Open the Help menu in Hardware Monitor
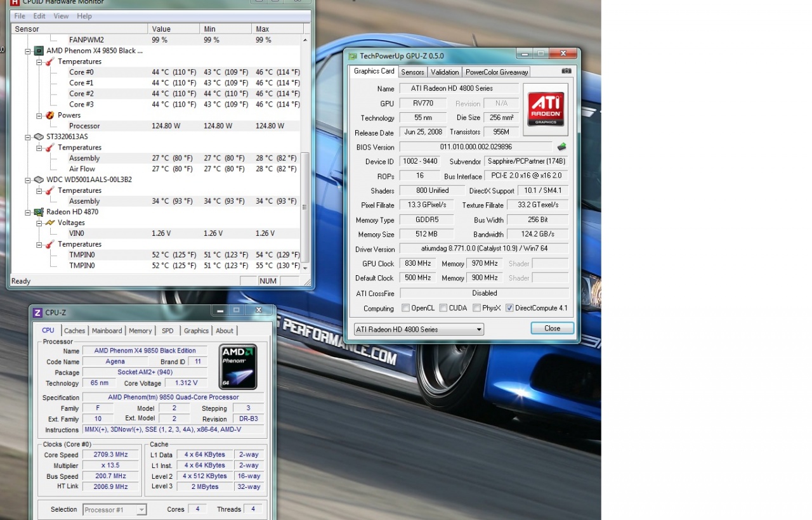Screen dimensions: 812x520 tap(84, 16)
